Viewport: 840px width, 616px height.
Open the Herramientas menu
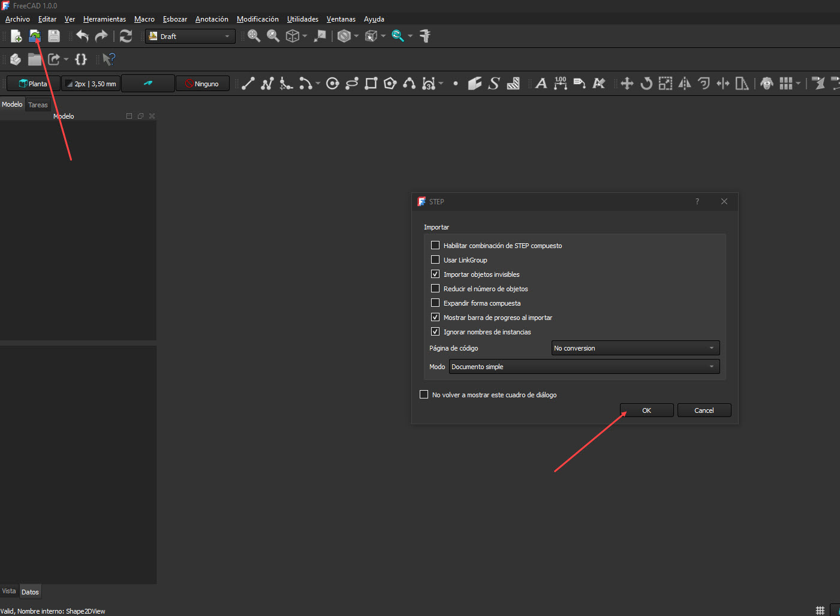point(104,19)
